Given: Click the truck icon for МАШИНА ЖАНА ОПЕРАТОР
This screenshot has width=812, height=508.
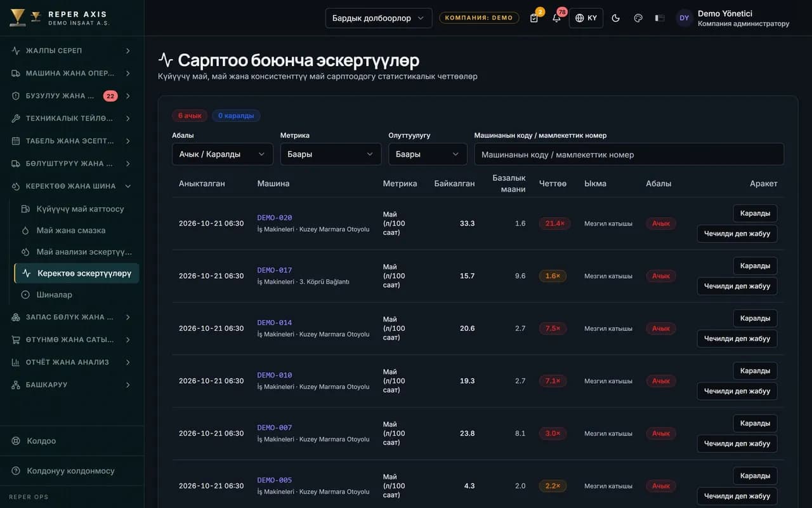Looking at the screenshot, I should coord(16,74).
